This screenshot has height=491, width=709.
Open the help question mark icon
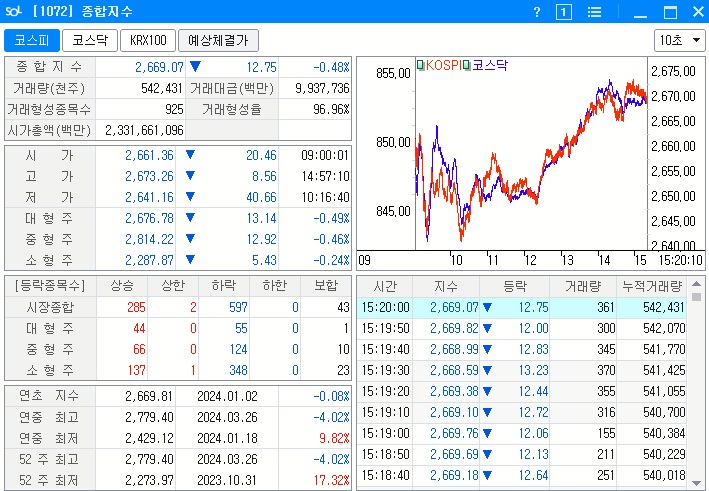click(537, 12)
